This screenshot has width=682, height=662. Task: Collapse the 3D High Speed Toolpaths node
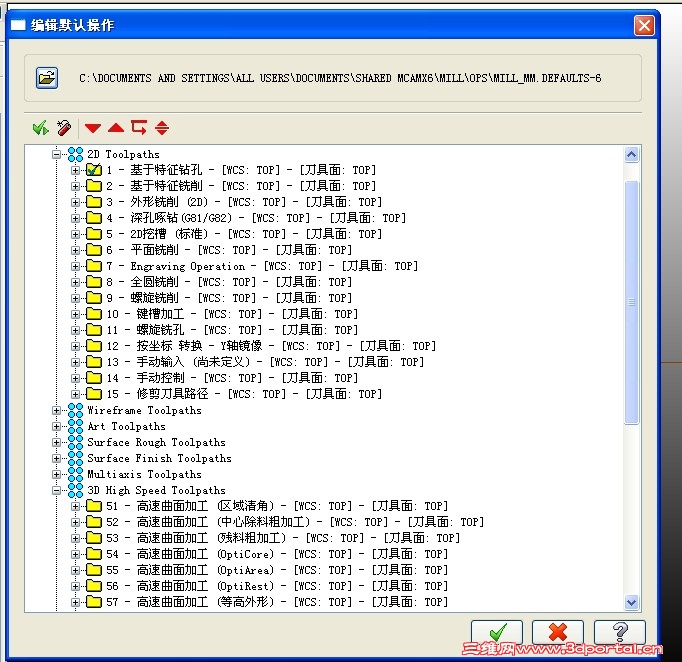tap(56, 490)
